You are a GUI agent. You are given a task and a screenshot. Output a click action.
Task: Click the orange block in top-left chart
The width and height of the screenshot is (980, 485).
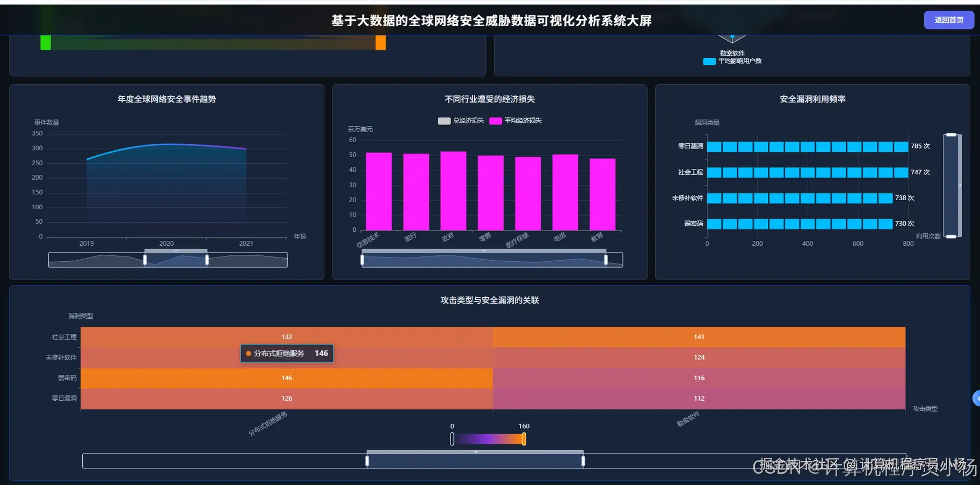381,43
